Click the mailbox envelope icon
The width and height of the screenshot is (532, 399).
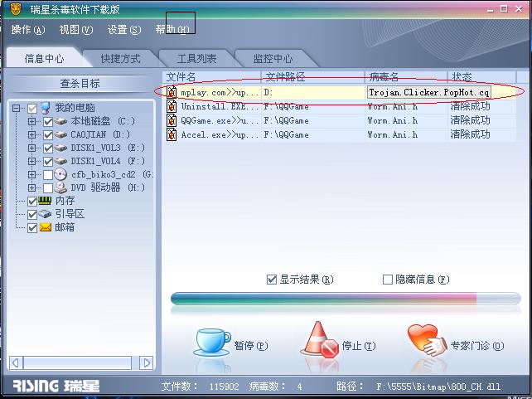click(45, 227)
